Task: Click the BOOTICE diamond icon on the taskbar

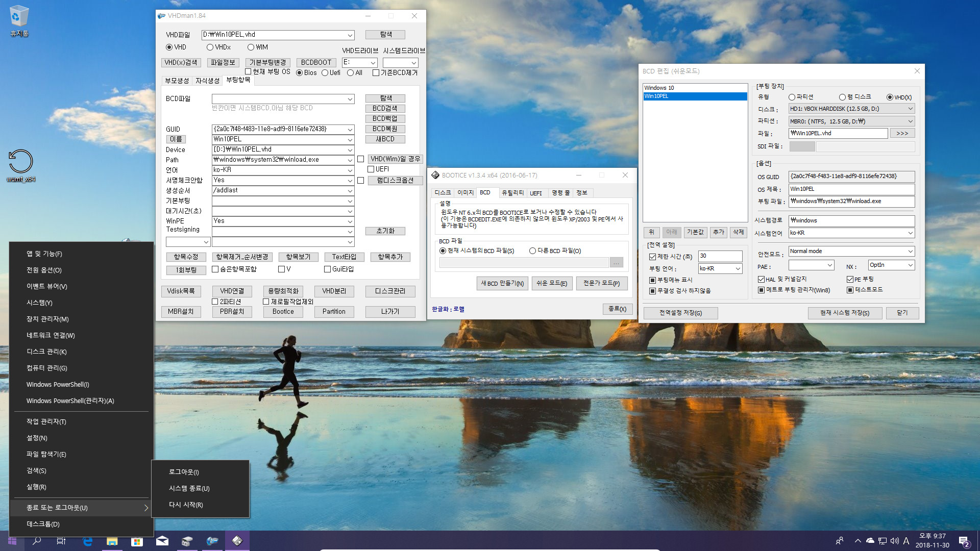Action: 237,541
